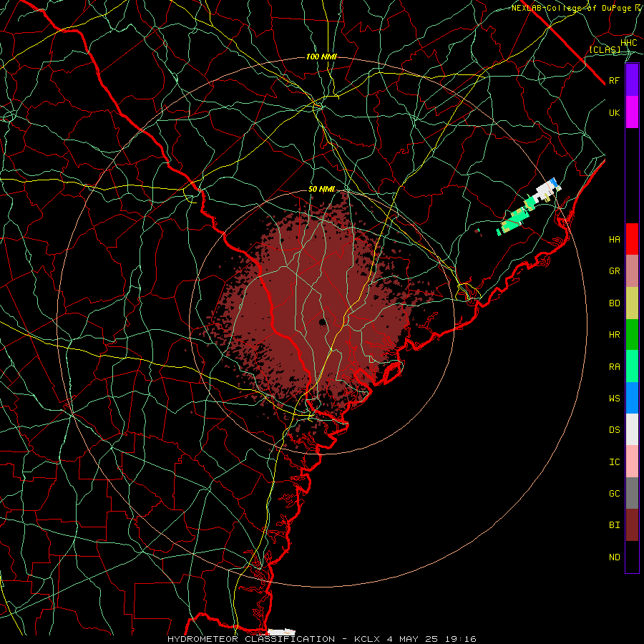Click the RA legend label text
The width and height of the screenshot is (644, 644).
pyautogui.click(x=615, y=367)
